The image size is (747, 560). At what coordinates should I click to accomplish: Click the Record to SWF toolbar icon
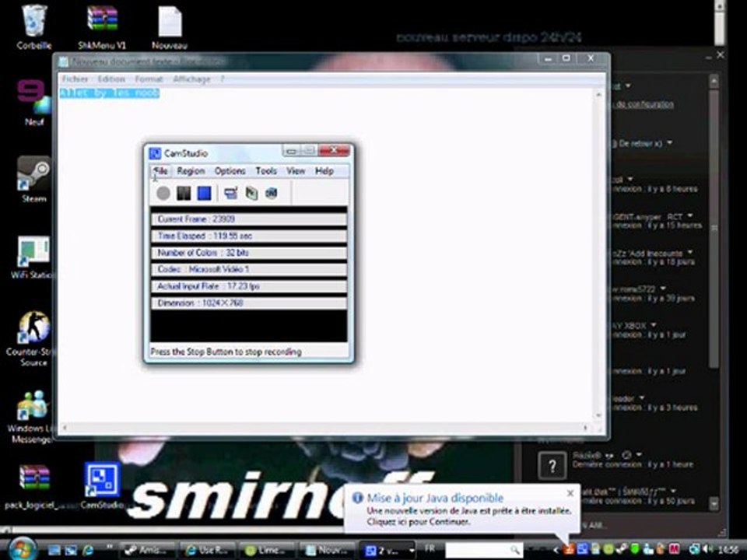[x=271, y=193]
